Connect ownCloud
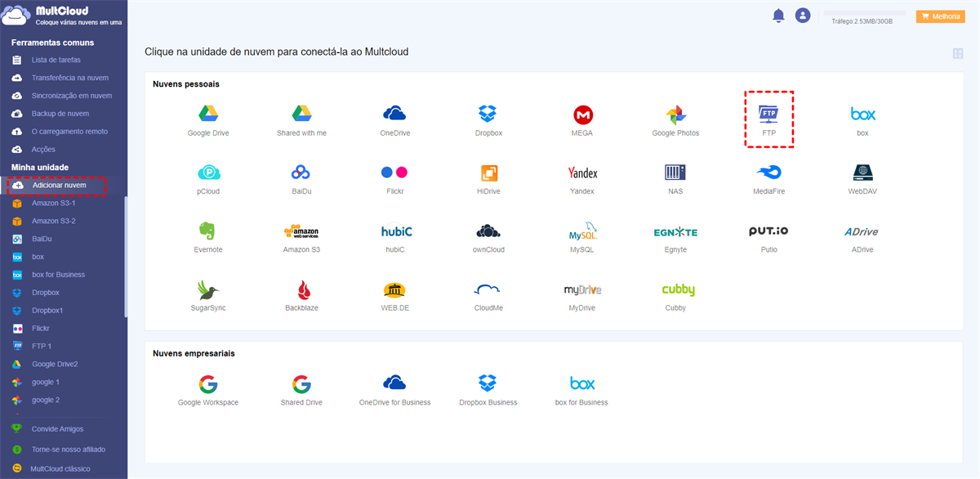 [488, 237]
